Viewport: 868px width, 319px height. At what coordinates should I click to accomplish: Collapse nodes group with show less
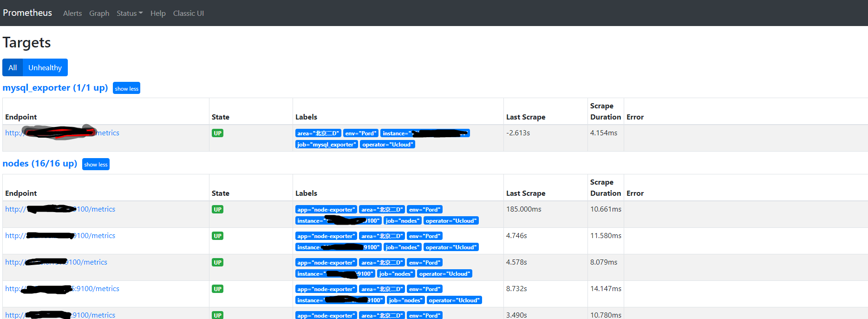pos(96,164)
